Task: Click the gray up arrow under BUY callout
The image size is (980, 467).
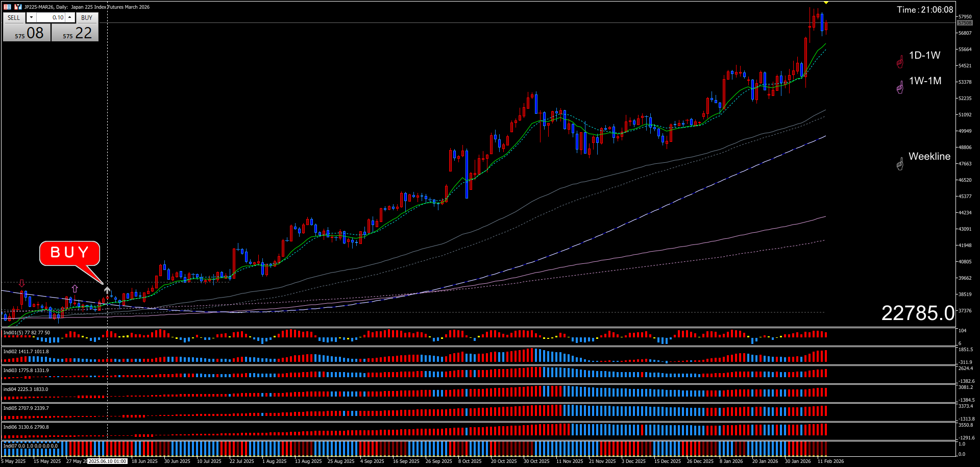Action: (x=107, y=290)
